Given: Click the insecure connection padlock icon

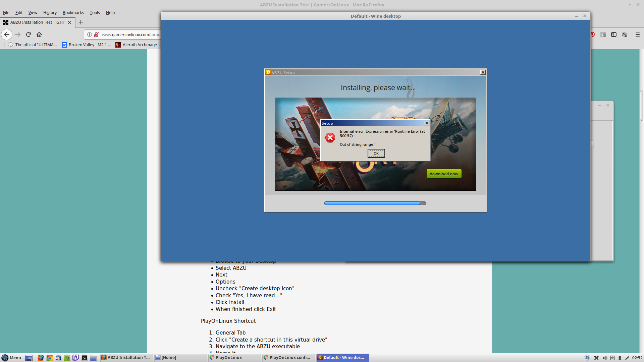Looking at the screenshot, I should [96, 35].
